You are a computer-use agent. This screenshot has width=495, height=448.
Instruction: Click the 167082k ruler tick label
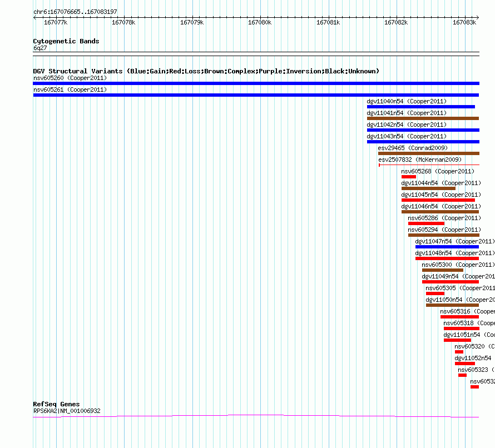tap(396, 22)
